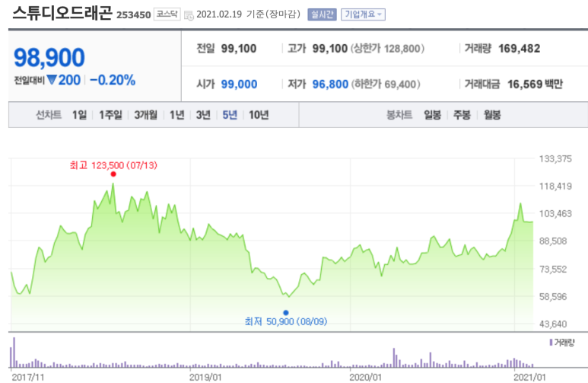Click the purple 거래량 legend marker

pos(551,343)
